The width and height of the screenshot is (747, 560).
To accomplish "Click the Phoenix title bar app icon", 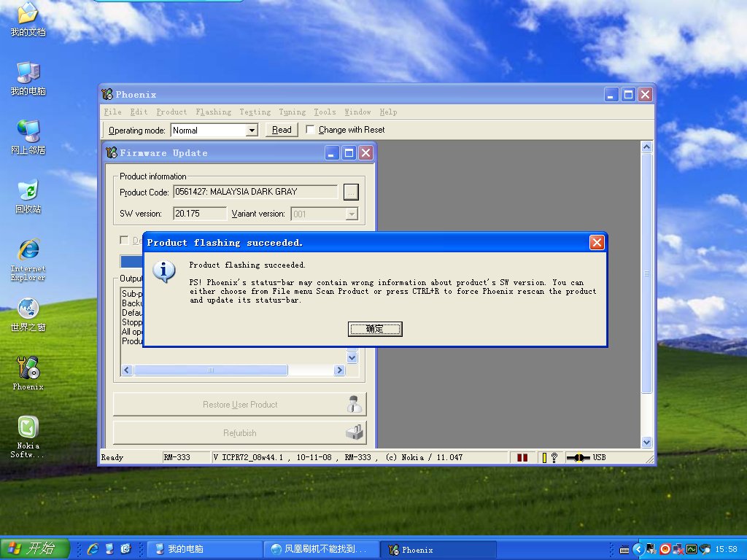I will pos(108,94).
